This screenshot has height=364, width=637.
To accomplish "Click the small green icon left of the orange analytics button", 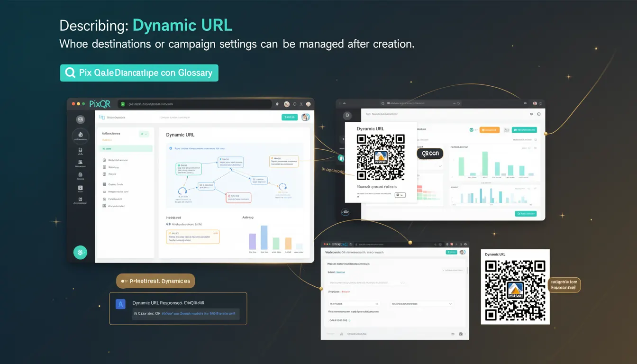I will [471, 129].
